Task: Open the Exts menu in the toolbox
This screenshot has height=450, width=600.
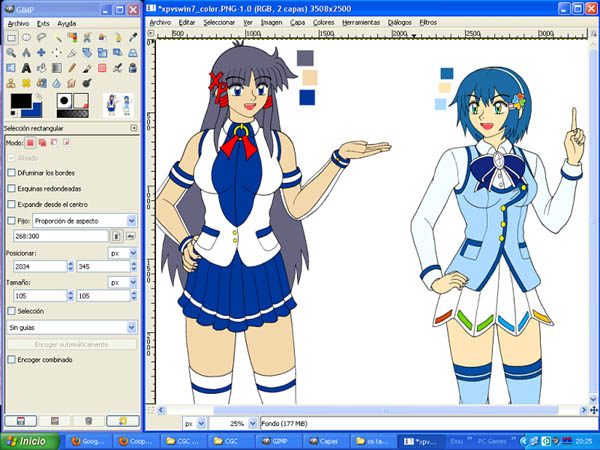Action: pyautogui.click(x=43, y=24)
